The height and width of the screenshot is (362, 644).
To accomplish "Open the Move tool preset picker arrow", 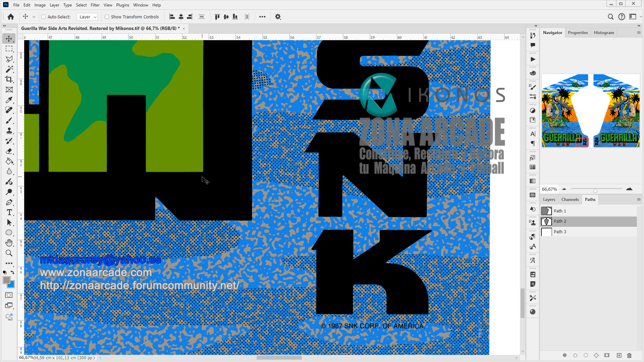I will [34, 17].
